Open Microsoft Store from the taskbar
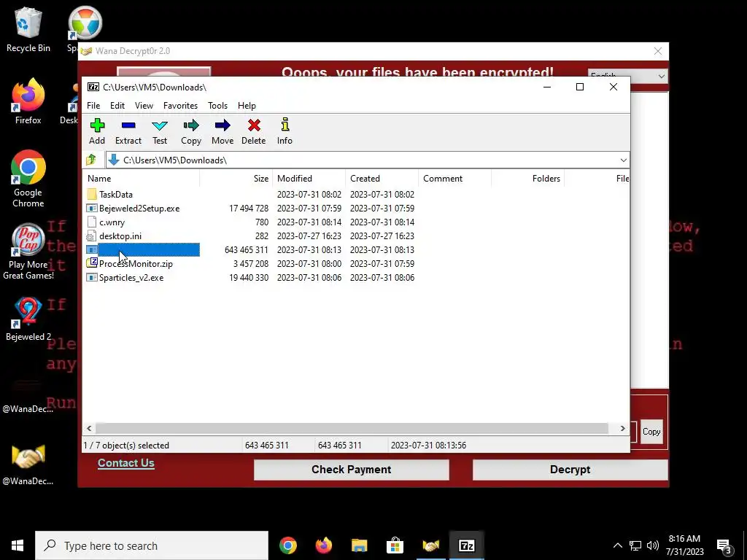Image resolution: width=747 pixels, height=560 pixels. (395, 545)
